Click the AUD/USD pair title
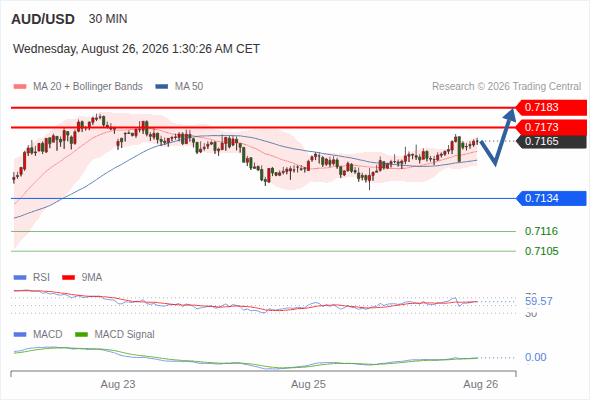This screenshot has width=590, height=400. [43, 19]
